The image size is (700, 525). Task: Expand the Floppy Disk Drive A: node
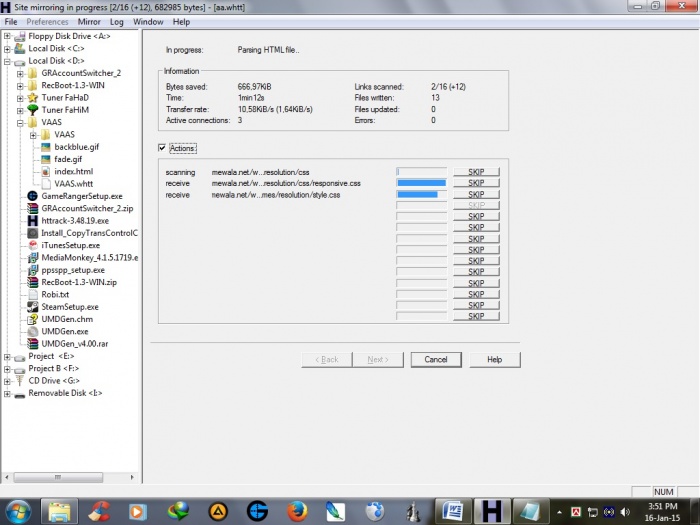(x=7, y=36)
